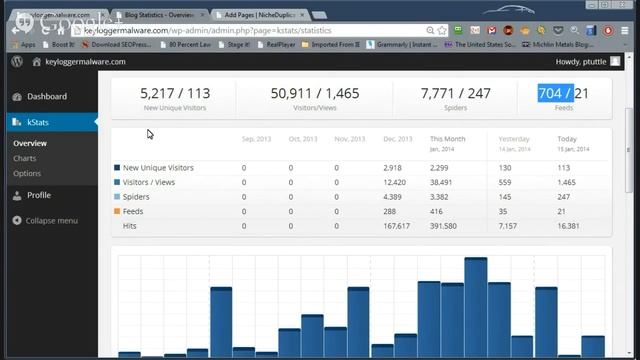The height and width of the screenshot is (360, 640).
Task: Click the Gmail extension icon in the toolbar
Action: point(492,30)
